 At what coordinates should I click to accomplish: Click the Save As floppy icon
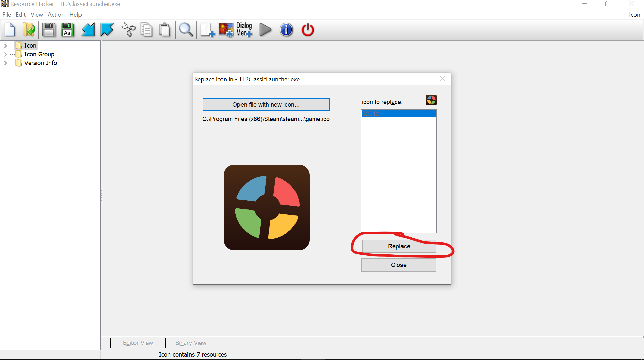pos(67,30)
